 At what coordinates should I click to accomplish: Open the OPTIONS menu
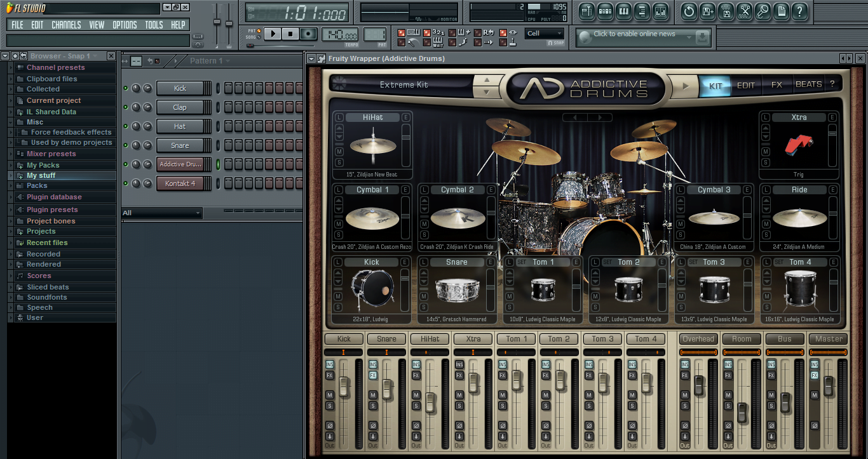(x=125, y=25)
